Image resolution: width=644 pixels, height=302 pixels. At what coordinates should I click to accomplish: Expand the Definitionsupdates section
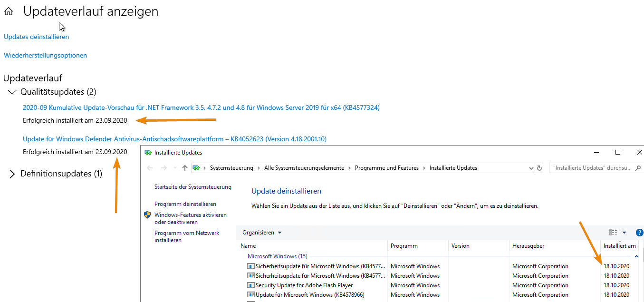click(12, 174)
